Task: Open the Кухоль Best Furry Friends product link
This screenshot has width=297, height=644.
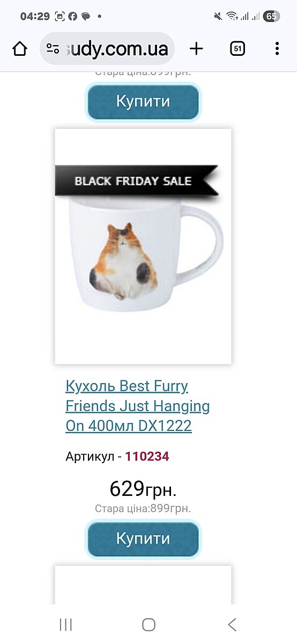Action: (x=138, y=406)
